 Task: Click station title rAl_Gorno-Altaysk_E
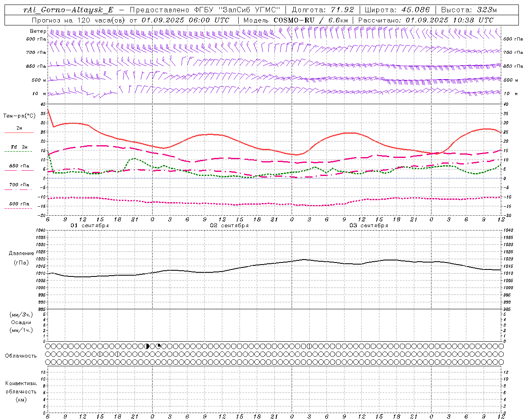click(x=68, y=10)
